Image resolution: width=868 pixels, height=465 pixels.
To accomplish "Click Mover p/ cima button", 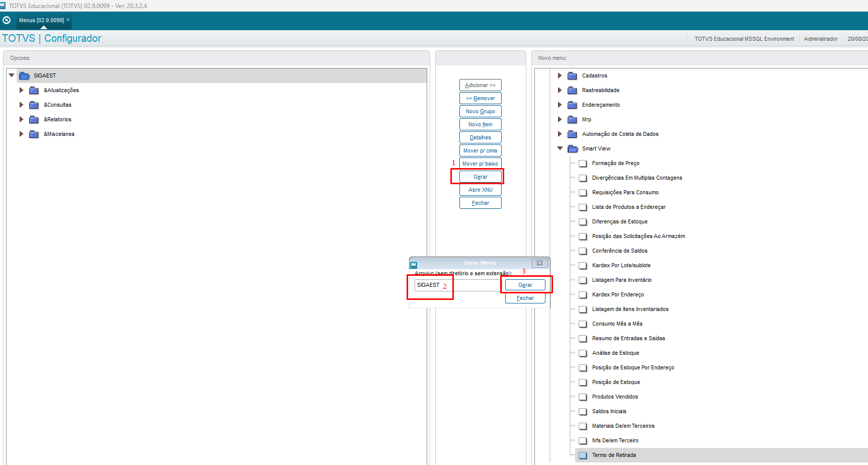I will point(481,150).
